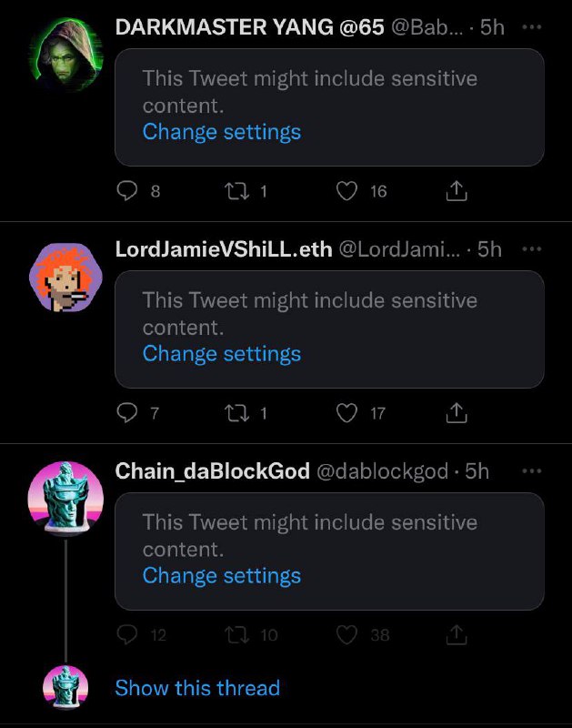Open the Show this thread link
Screen dimensions: 572x728
tap(197, 688)
